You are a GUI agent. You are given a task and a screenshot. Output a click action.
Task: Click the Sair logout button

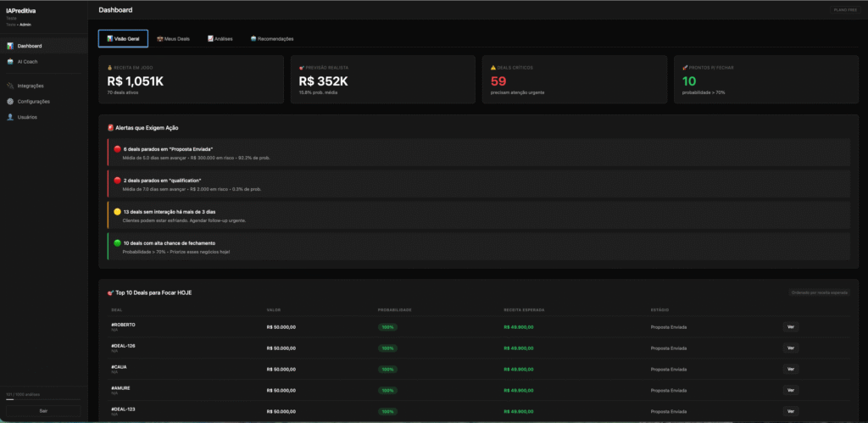pos(43,410)
